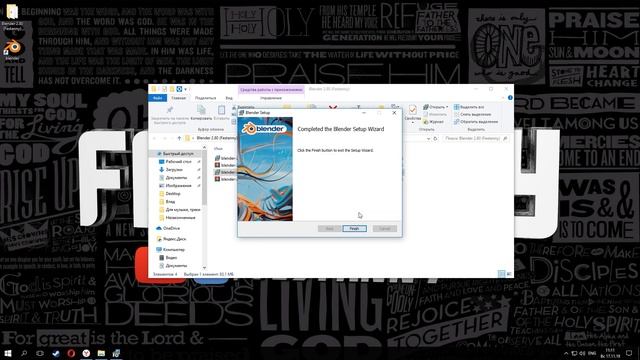Expand the Quick Access Toolbar dropdown arrow
Image resolution: width=640 pixels, height=360 pixels.
(x=185, y=89)
